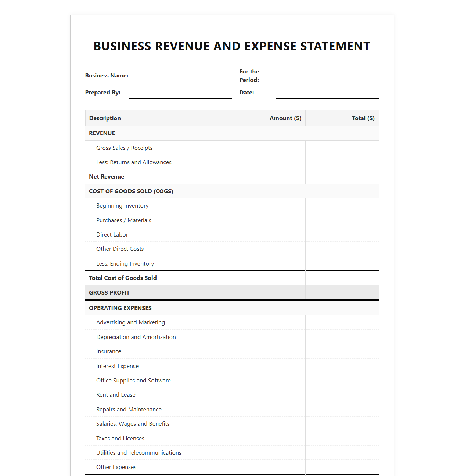This screenshot has height=476, width=464.
Task: Click Total cell for Total Cost of Goods Sold
Action: coord(342,278)
